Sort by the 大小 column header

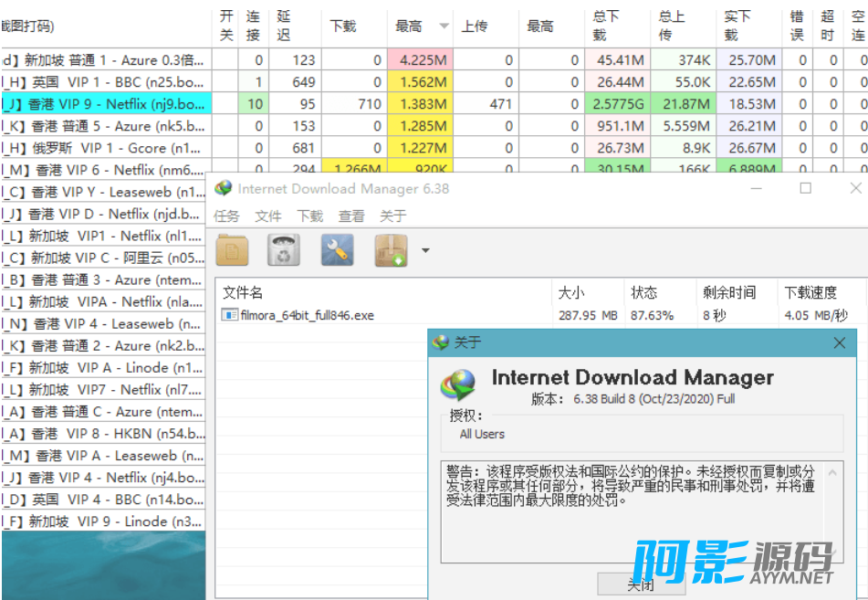click(x=588, y=292)
